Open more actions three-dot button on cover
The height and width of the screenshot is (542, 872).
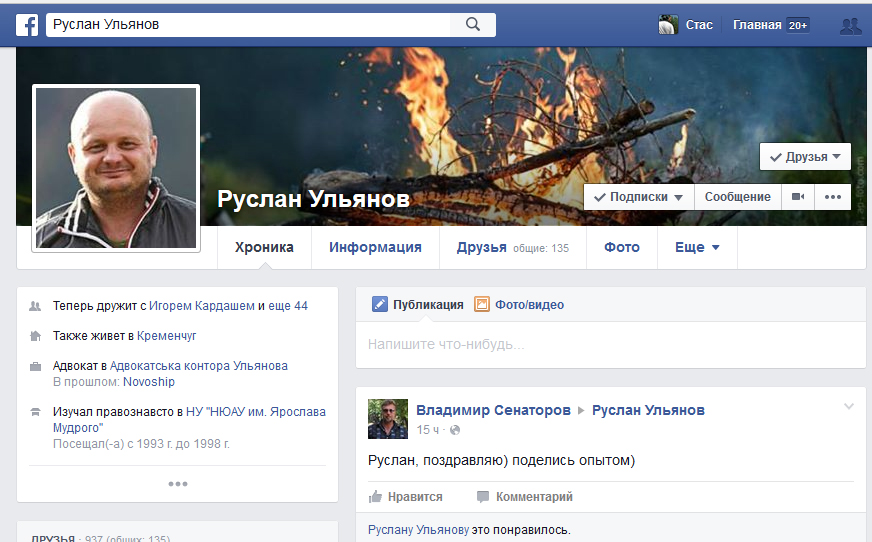(833, 197)
